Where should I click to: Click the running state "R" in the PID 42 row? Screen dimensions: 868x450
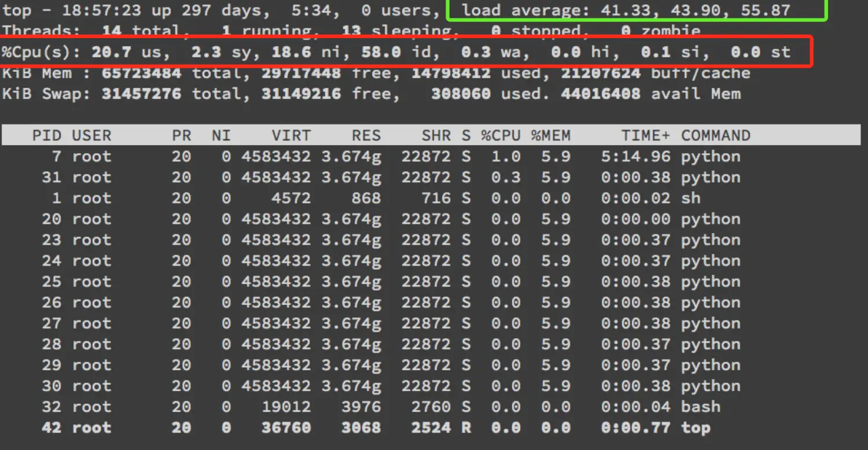466,427
